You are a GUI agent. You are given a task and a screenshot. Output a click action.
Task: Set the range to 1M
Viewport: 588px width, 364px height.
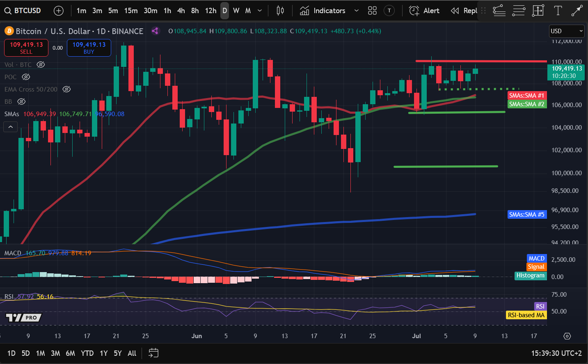(40, 353)
